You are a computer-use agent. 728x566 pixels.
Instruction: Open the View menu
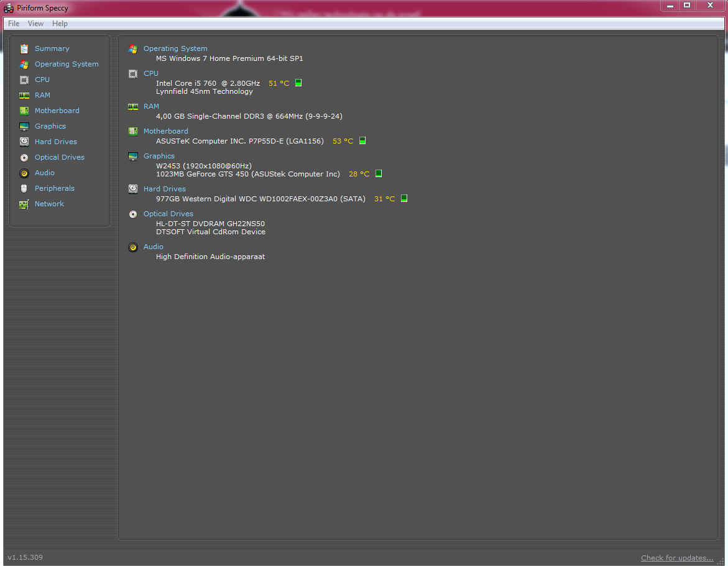tap(36, 24)
